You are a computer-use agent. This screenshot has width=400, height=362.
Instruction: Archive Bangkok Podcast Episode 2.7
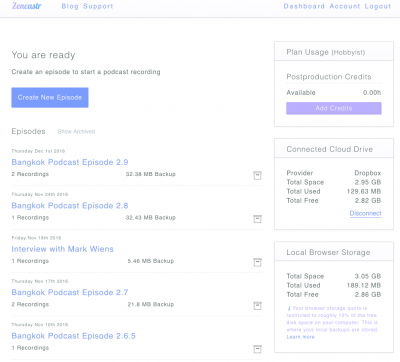[257, 305]
